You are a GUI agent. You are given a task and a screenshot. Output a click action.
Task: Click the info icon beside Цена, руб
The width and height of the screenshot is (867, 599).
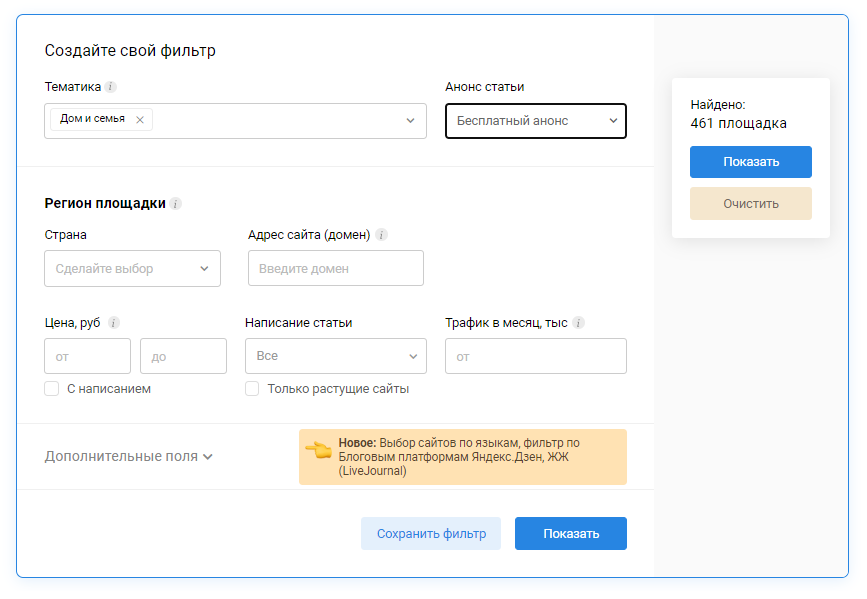pyautogui.click(x=114, y=323)
